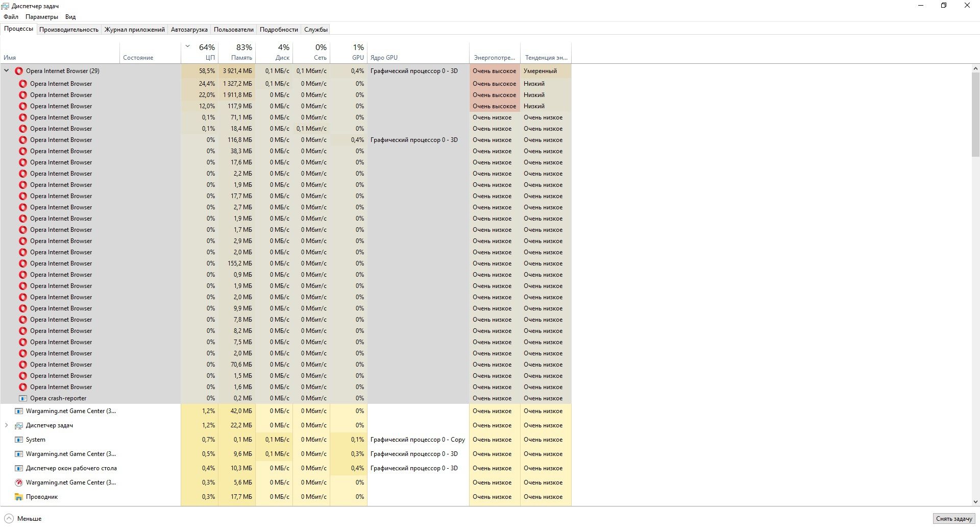Collapse the Opera Internet Browser (29) group
Screen dimensions: 980x531
pos(7,71)
